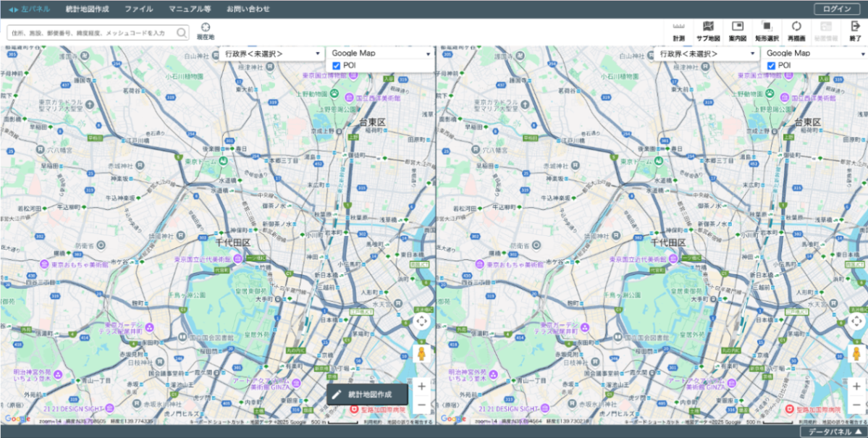868x438 pixels.
Task: Click 21_21 DESIGN SIGHT marker on left map
Action: (x=109, y=408)
